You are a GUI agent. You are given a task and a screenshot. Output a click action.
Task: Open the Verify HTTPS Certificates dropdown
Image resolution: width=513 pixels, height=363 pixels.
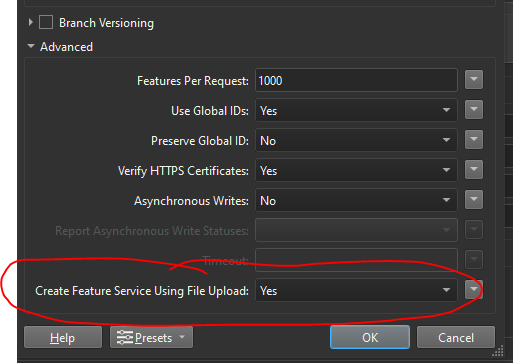pyautogui.click(x=356, y=170)
